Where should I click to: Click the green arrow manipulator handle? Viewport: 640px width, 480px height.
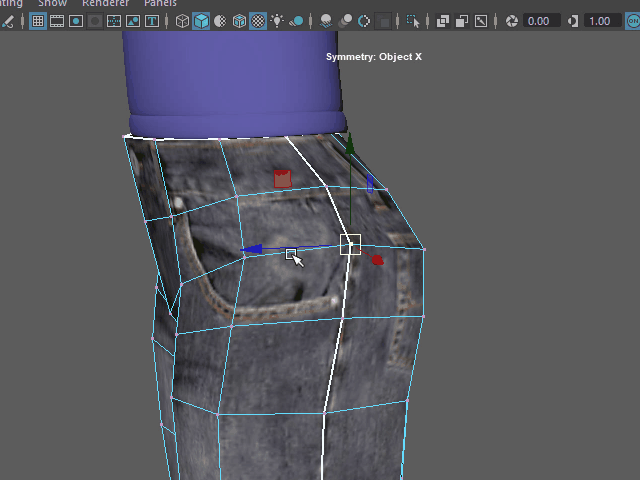(349, 145)
